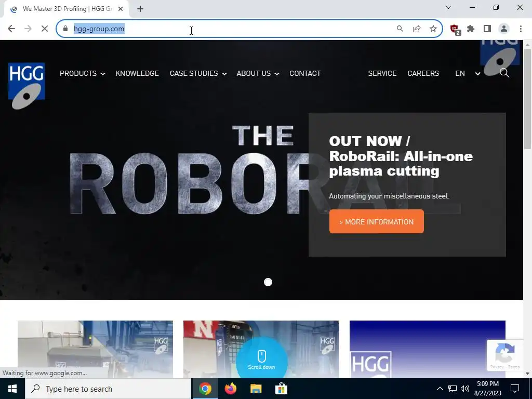Screen dimensions: 532x399
Task: Click MORE INFORMATION button
Action: pos(377,221)
